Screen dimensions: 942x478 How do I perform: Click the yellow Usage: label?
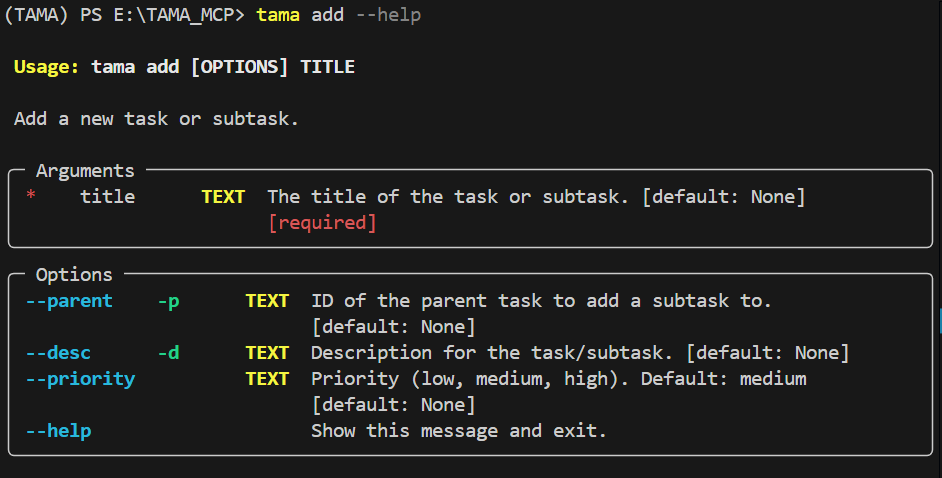click(46, 67)
